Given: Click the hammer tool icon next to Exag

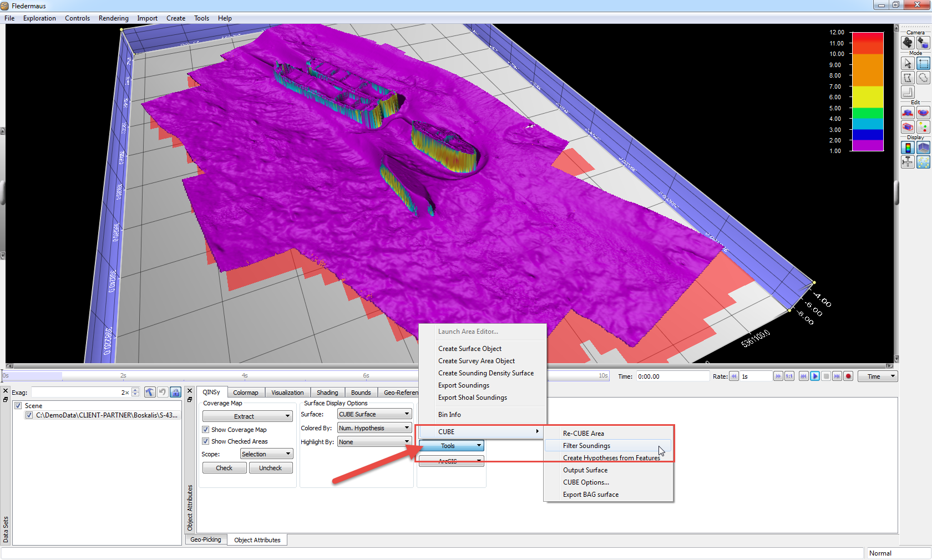Looking at the screenshot, I should click(150, 393).
